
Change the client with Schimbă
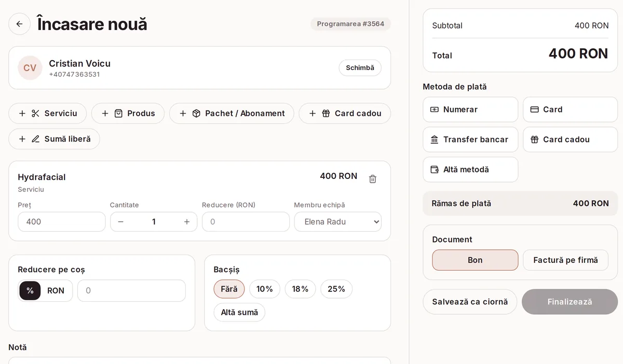360,68
